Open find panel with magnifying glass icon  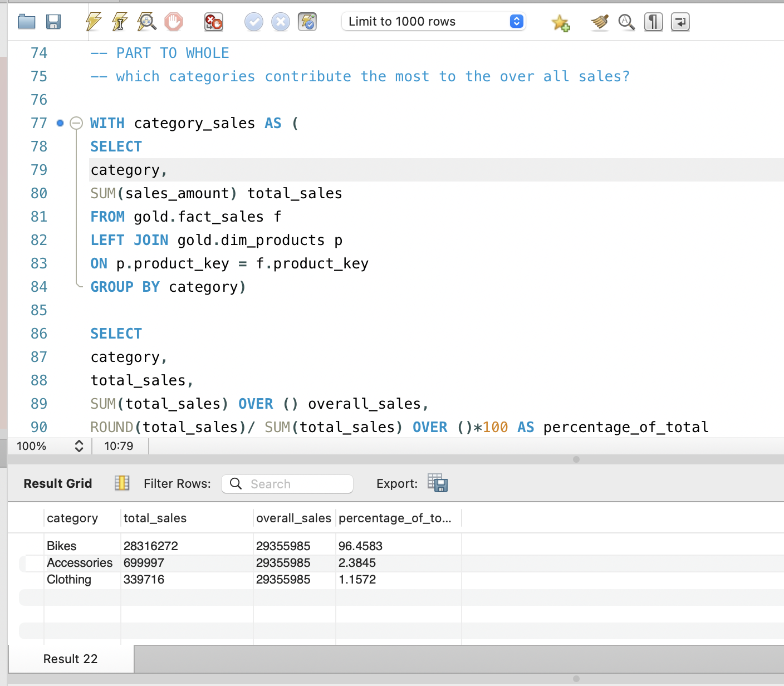[626, 22]
